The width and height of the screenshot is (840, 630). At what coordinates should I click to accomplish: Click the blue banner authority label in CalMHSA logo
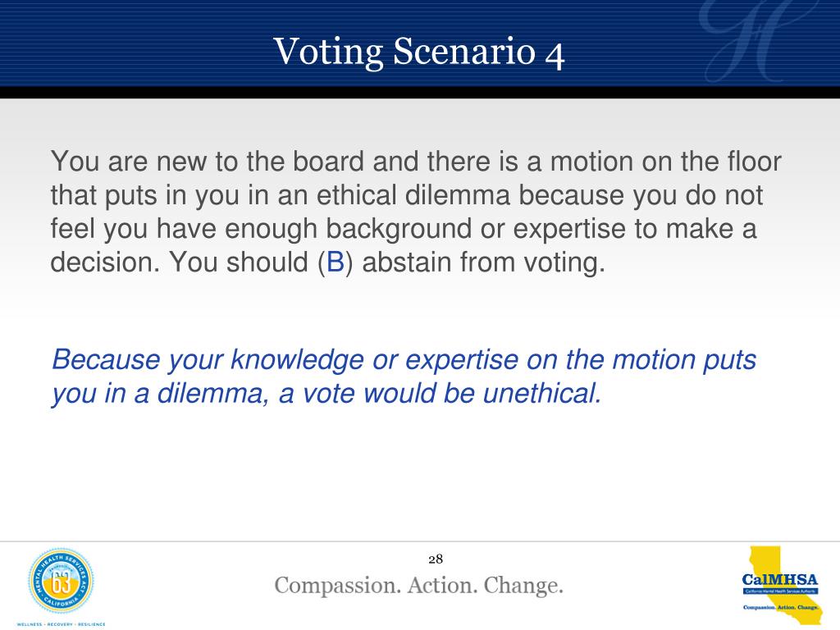[780, 591]
